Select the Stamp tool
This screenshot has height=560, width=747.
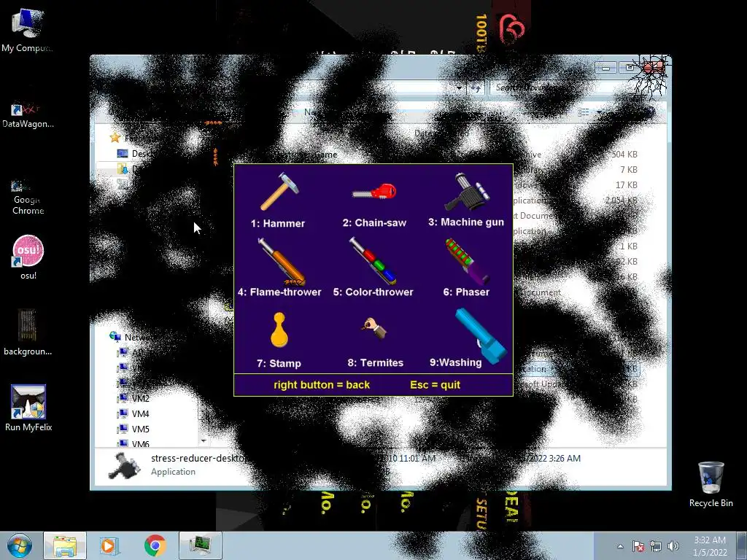point(279,341)
